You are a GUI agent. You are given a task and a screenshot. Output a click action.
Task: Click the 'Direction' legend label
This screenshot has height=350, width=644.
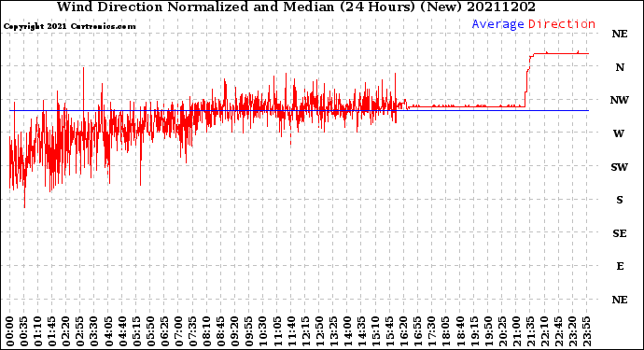562,24
